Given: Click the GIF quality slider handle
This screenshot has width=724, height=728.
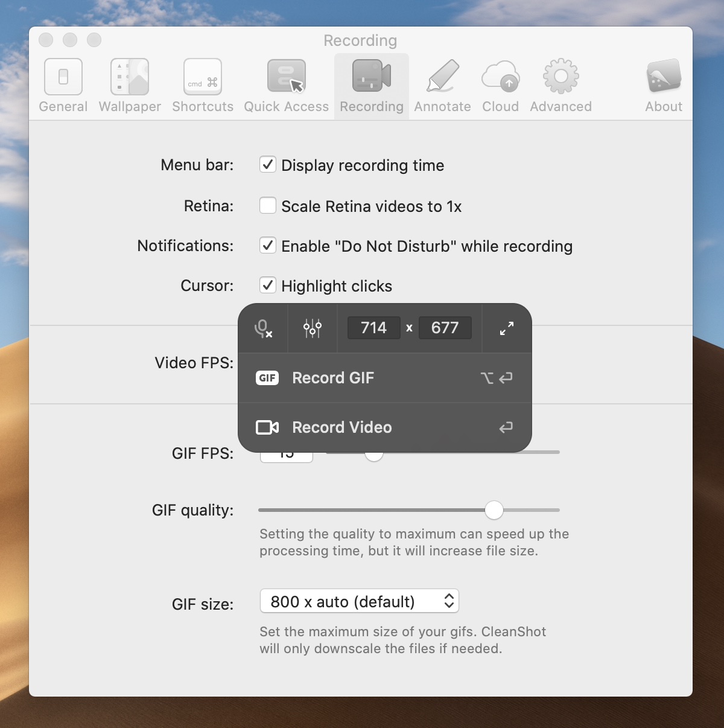Looking at the screenshot, I should 494,510.
